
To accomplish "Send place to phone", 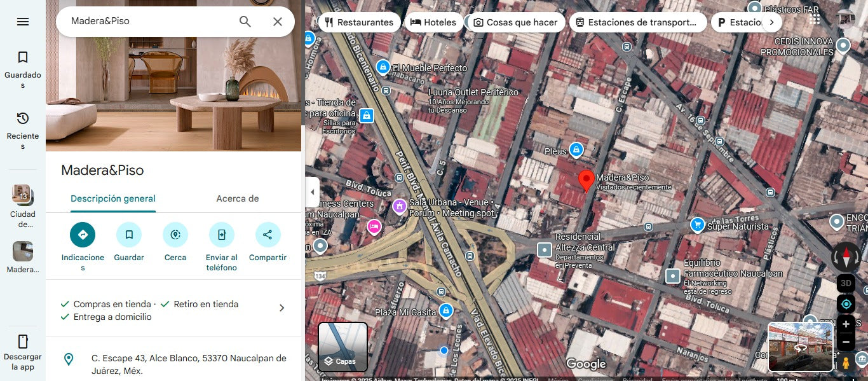I will click(x=221, y=235).
